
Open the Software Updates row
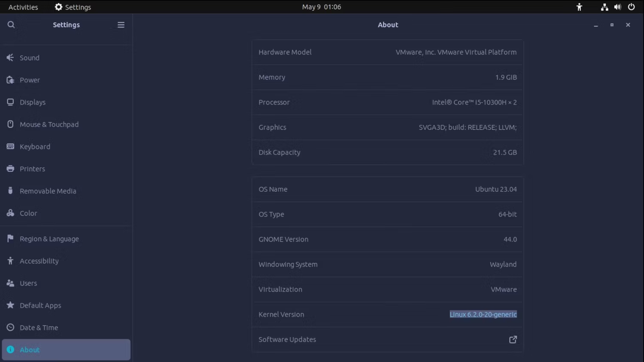(387, 339)
